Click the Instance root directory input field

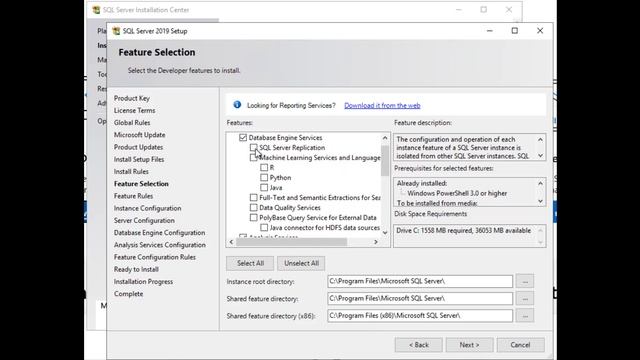pos(420,281)
